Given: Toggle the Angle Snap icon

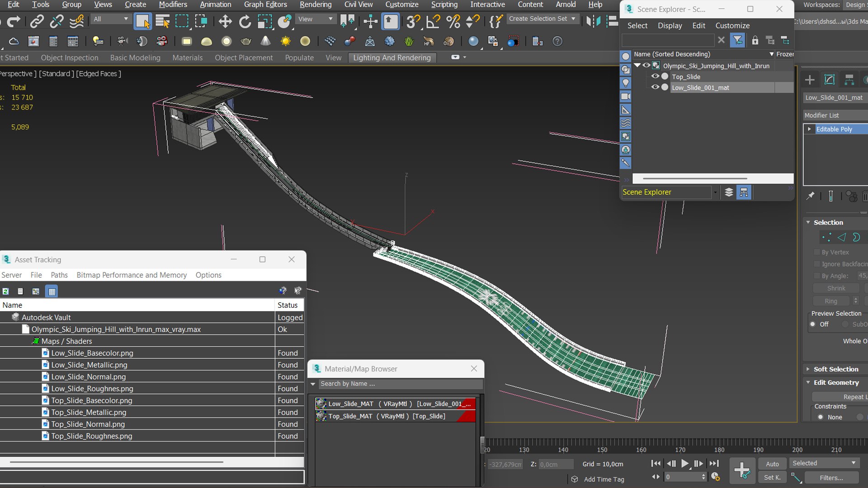Looking at the screenshot, I should [433, 21].
